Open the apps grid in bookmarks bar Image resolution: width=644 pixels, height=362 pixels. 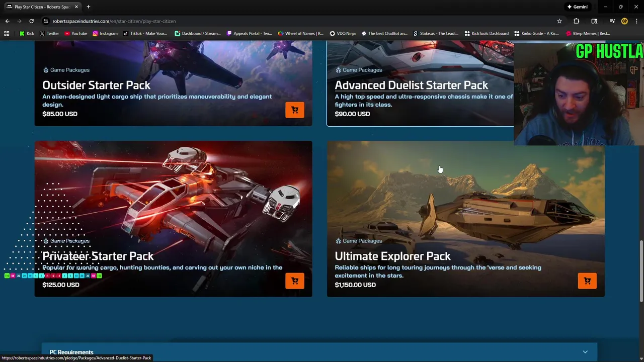coord(7,33)
